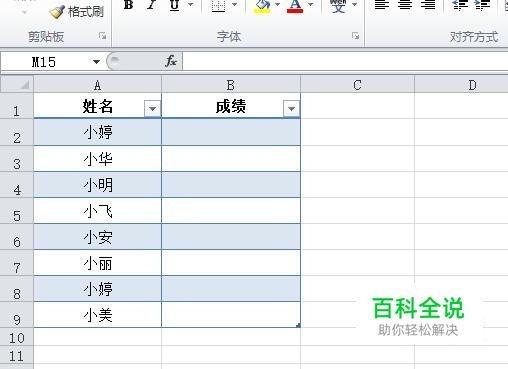
Task: Open the underline style dropdown arrow
Action: [191, 5]
